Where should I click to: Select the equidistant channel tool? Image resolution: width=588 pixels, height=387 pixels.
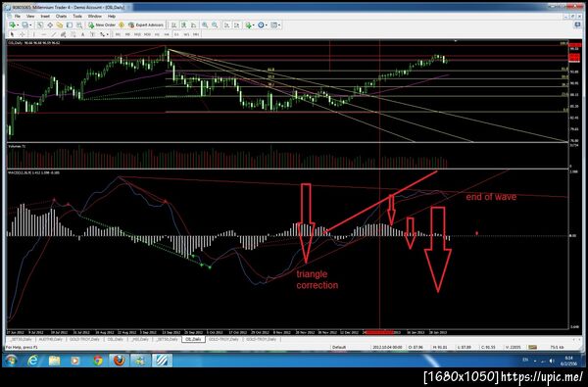pos(63,34)
